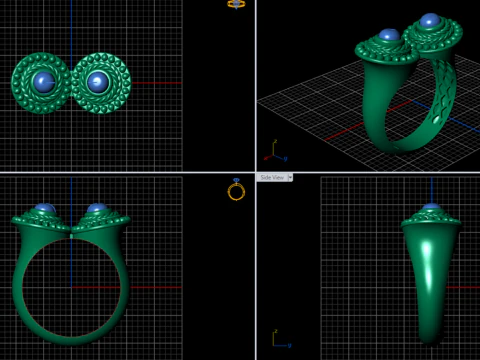
Task: Select the right blue gem in top view
Action: (x=98, y=82)
